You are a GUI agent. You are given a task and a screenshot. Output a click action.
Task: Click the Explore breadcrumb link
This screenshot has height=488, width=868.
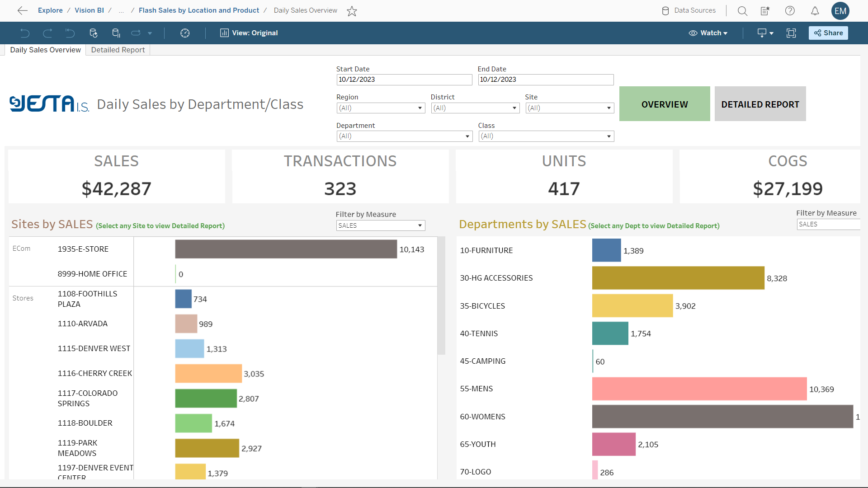pyautogui.click(x=50, y=10)
